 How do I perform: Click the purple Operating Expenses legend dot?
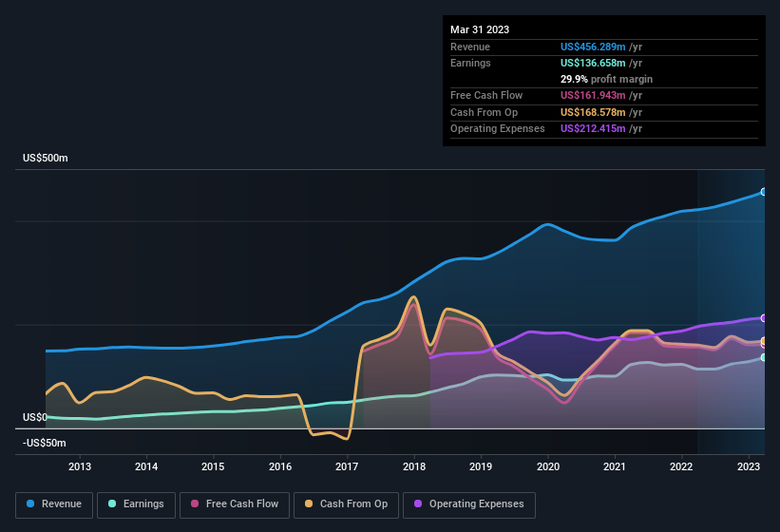click(x=419, y=504)
